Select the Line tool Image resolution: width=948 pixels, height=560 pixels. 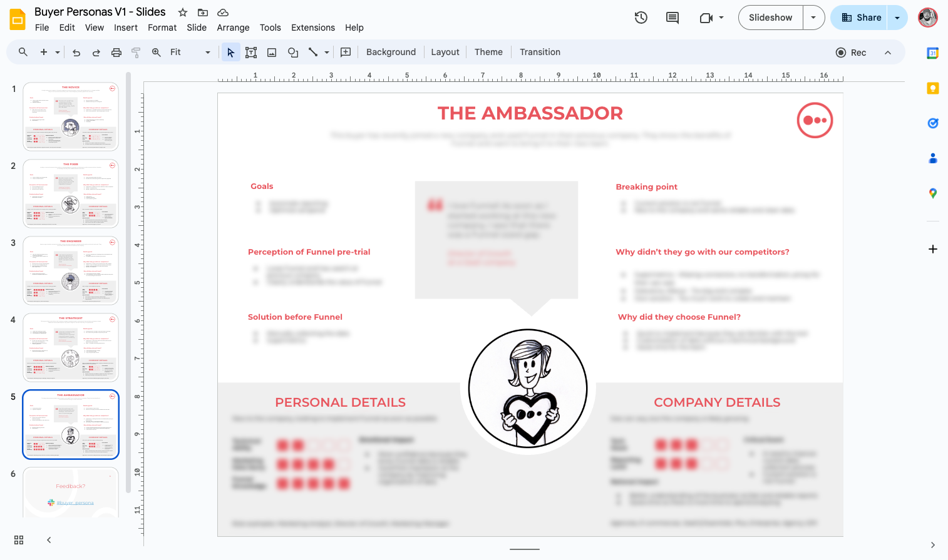pyautogui.click(x=313, y=53)
